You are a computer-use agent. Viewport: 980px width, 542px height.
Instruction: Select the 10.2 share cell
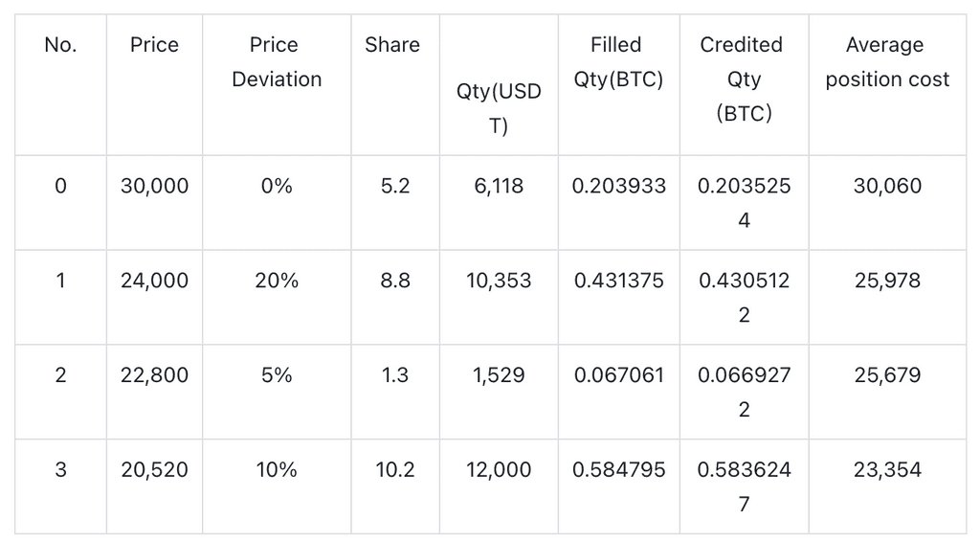pos(394,470)
